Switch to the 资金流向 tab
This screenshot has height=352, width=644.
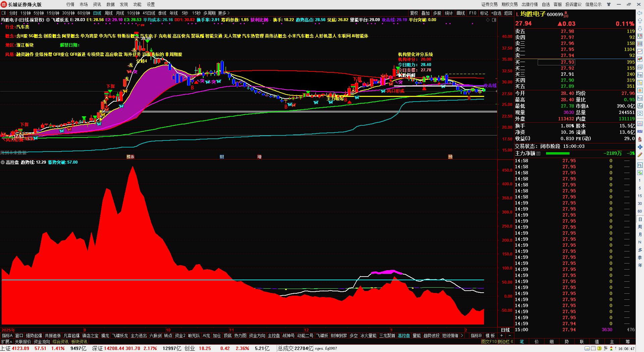[x=42, y=342]
